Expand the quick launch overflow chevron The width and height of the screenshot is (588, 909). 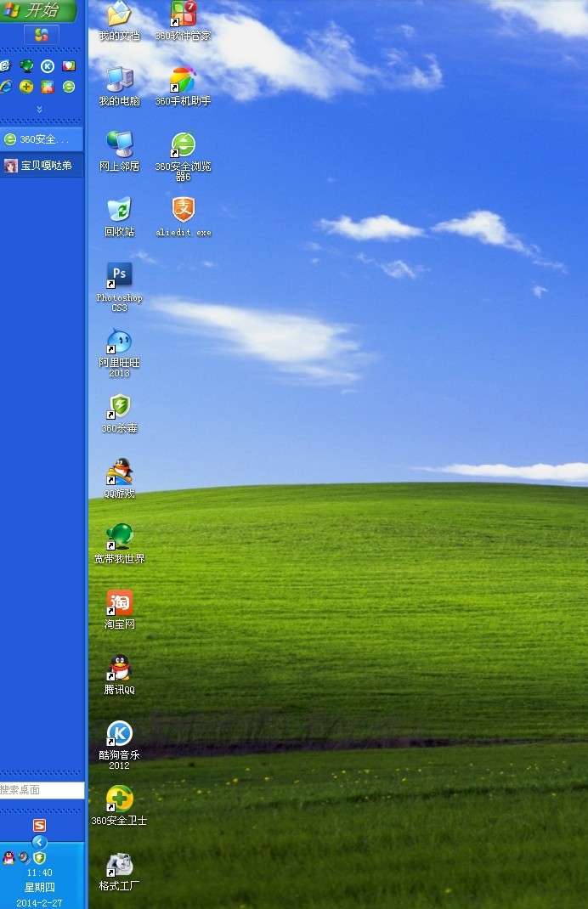[39, 109]
